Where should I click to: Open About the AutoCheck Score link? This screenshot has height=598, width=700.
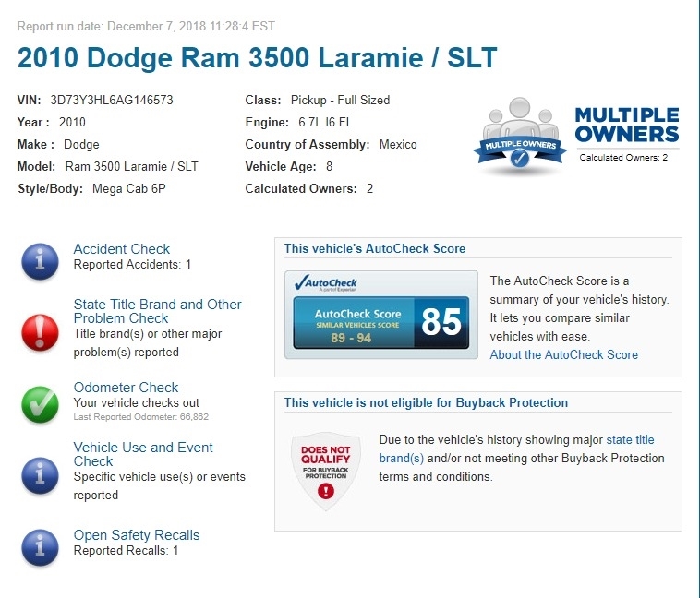click(563, 354)
